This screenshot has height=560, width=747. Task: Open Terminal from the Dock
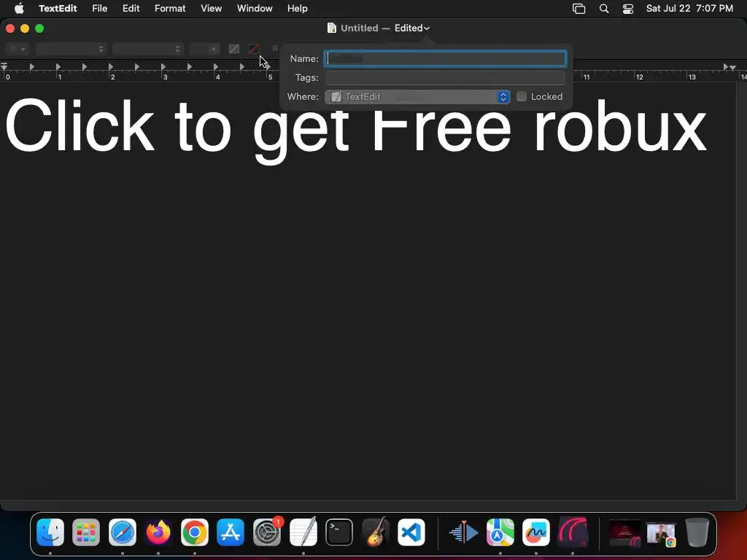click(x=339, y=532)
